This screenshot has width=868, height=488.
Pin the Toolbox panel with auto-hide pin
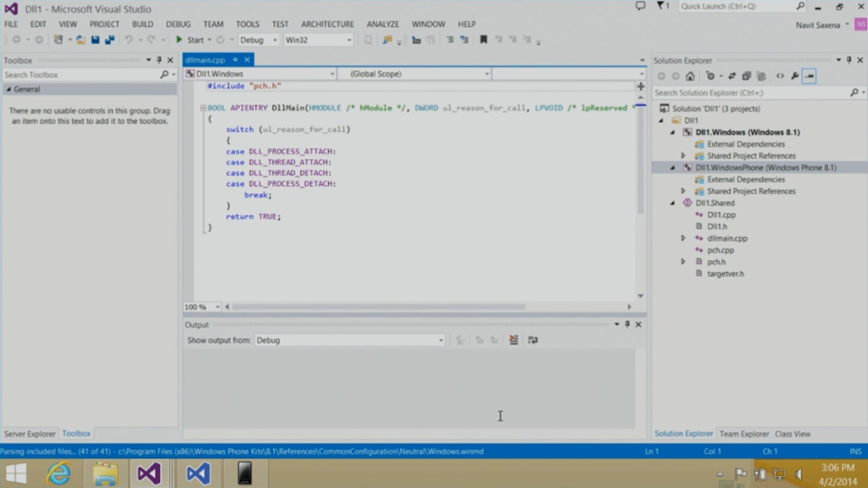point(159,60)
